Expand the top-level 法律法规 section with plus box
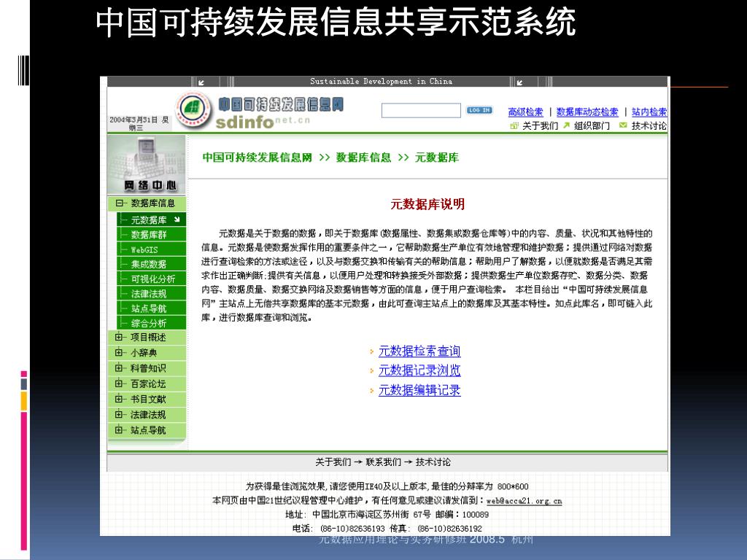 (119, 415)
